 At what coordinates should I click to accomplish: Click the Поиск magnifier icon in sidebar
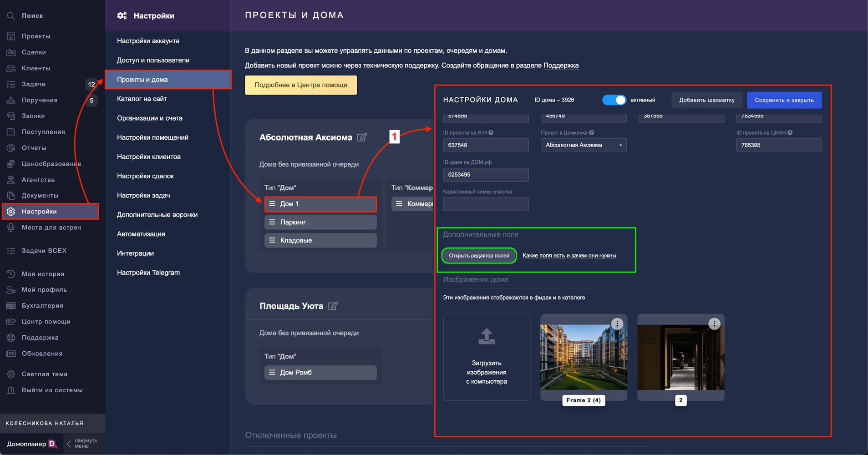10,15
